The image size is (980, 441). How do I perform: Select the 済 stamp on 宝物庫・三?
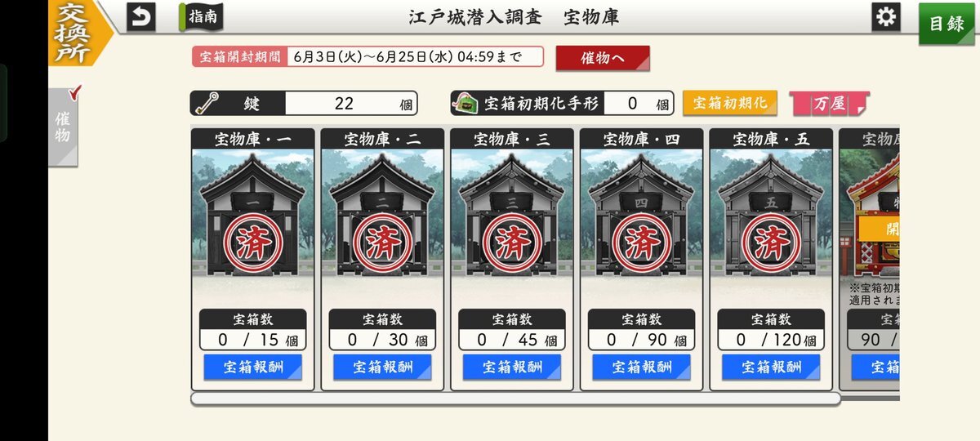coord(512,243)
